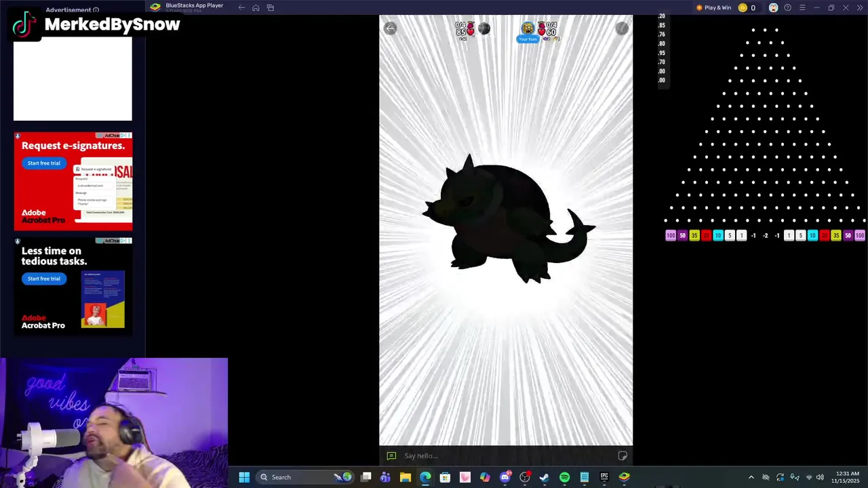Open Epic Games from the taskbar

tap(604, 477)
